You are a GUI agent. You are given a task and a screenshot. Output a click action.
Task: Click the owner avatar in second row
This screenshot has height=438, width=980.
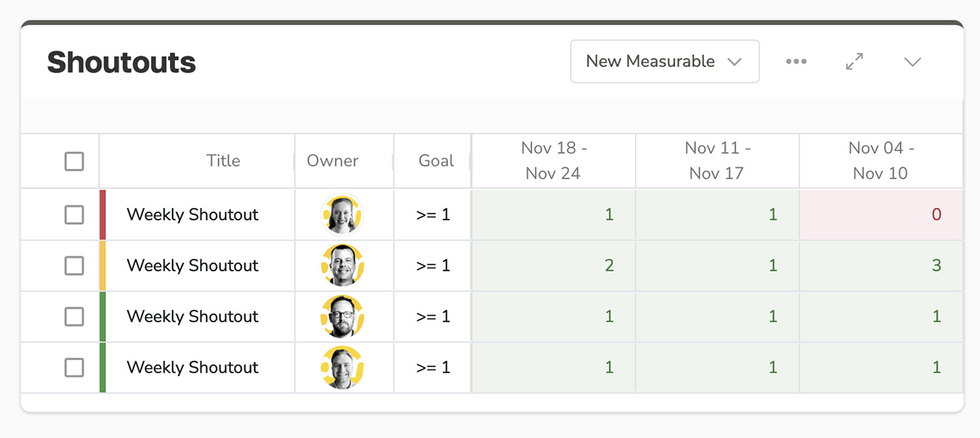(x=342, y=265)
